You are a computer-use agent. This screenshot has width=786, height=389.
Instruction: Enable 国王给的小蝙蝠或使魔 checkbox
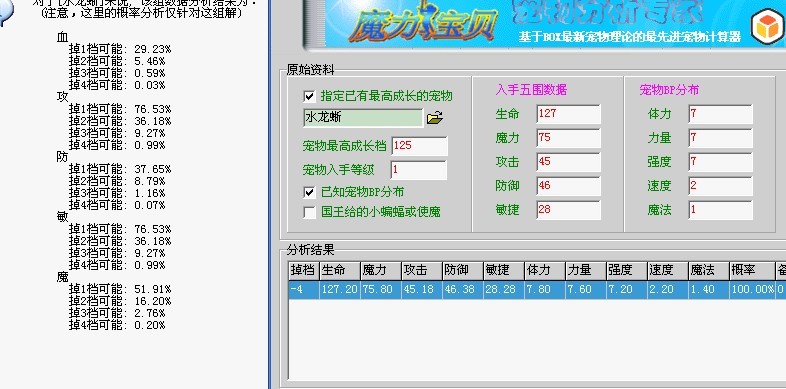[x=309, y=212]
